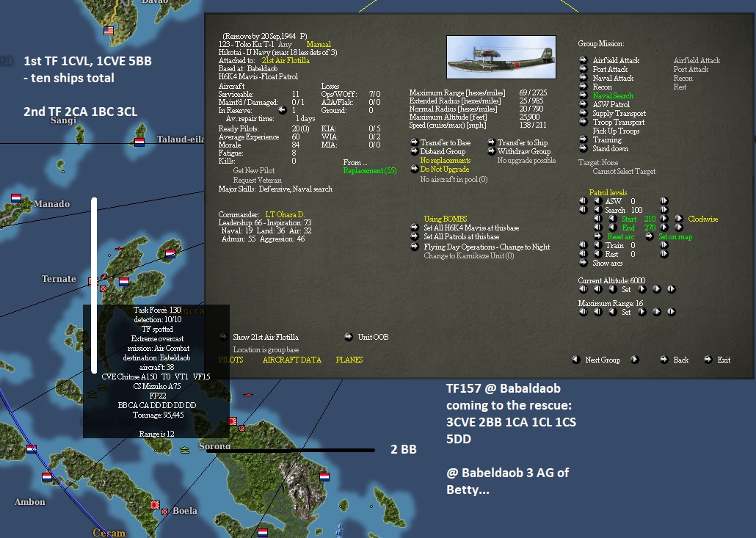Select the Naval Search mission arrow
Viewport: 756px width, 538px height.
click(x=584, y=95)
